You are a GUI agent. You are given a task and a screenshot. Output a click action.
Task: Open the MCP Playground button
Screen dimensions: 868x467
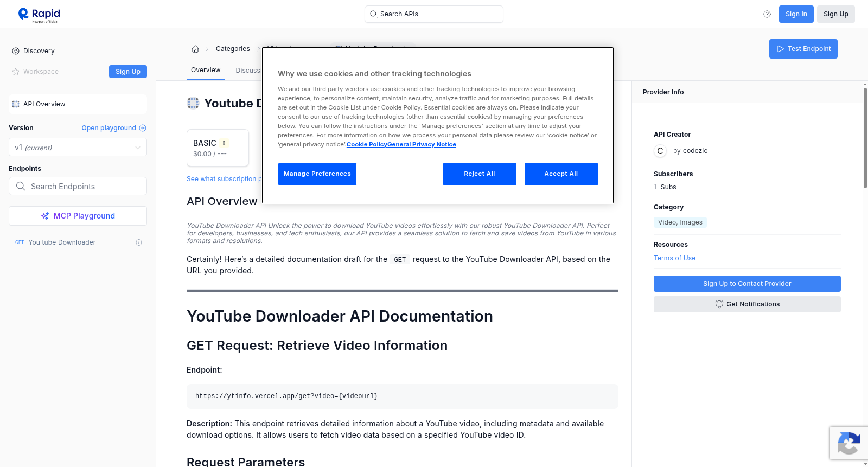78,216
